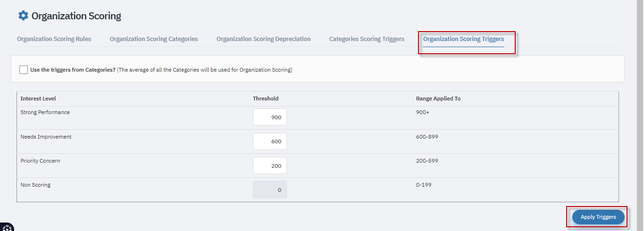
Task: Click the Interest Level column header
Action: (38, 99)
